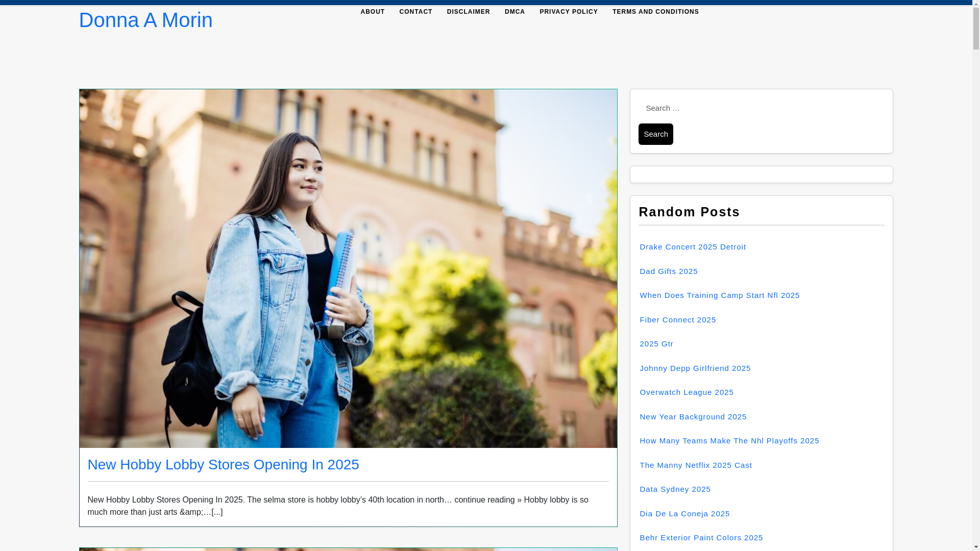Open the ABOUT menu item
This screenshot has height=551, width=980.
click(373, 12)
